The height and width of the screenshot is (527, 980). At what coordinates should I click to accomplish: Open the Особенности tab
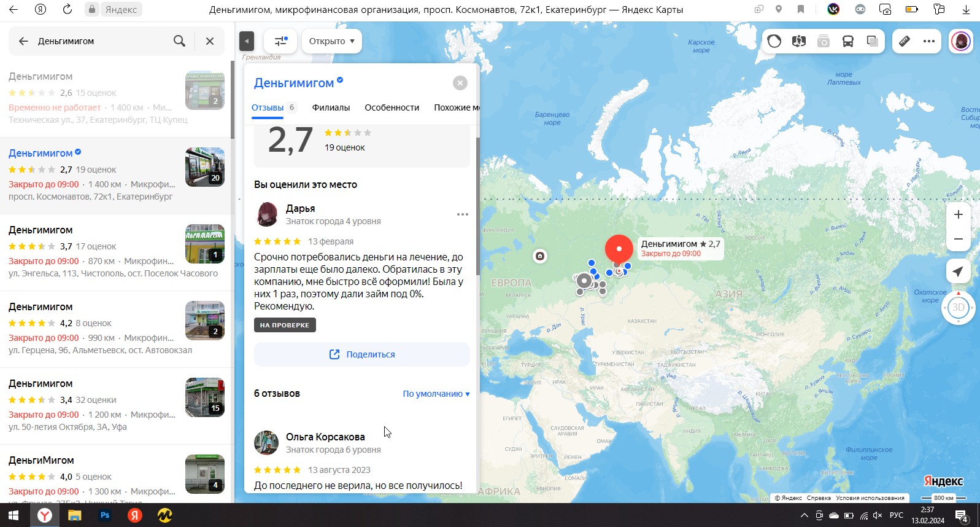point(392,107)
